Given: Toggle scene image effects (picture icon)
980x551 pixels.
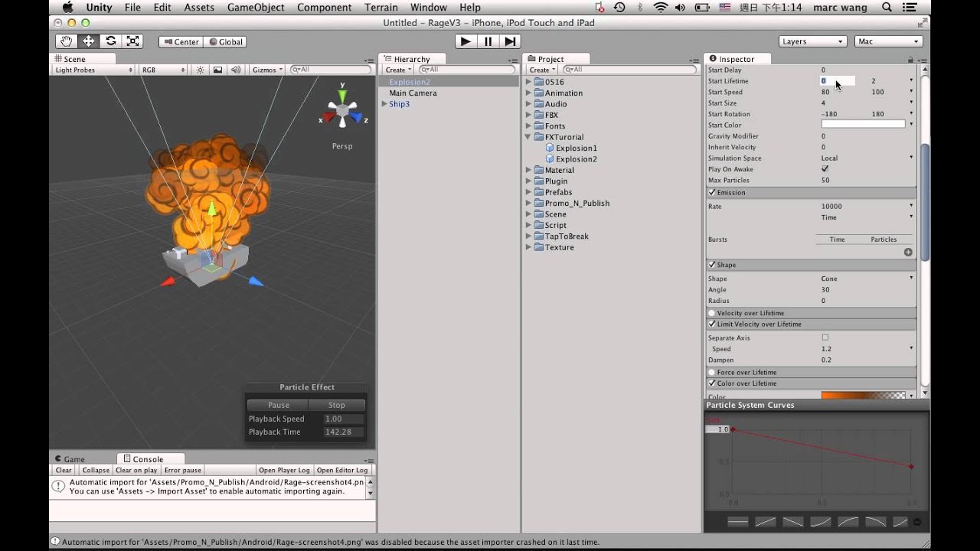Looking at the screenshot, I should [x=217, y=70].
